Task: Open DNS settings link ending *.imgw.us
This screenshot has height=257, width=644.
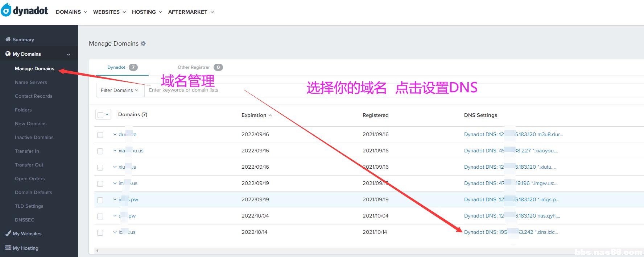Action: [511, 183]
